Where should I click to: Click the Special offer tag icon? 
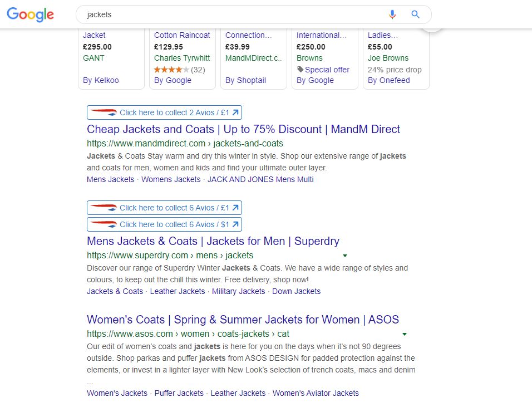[301, 69]
